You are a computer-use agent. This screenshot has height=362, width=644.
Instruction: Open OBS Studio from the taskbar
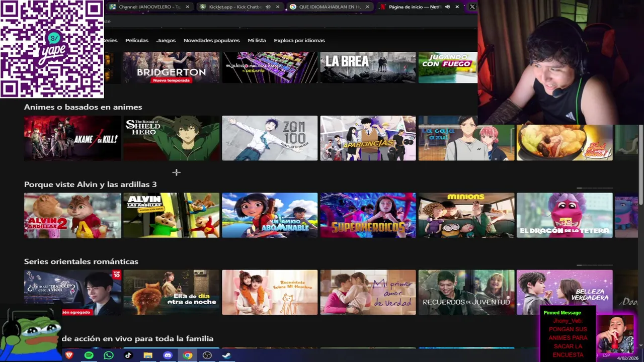pos(207,355)
